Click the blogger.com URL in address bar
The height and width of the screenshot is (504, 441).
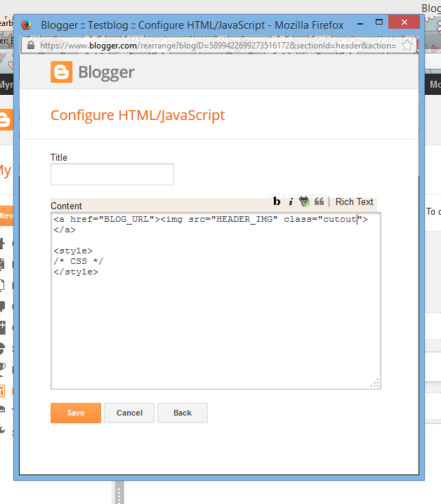click(218, 46)
